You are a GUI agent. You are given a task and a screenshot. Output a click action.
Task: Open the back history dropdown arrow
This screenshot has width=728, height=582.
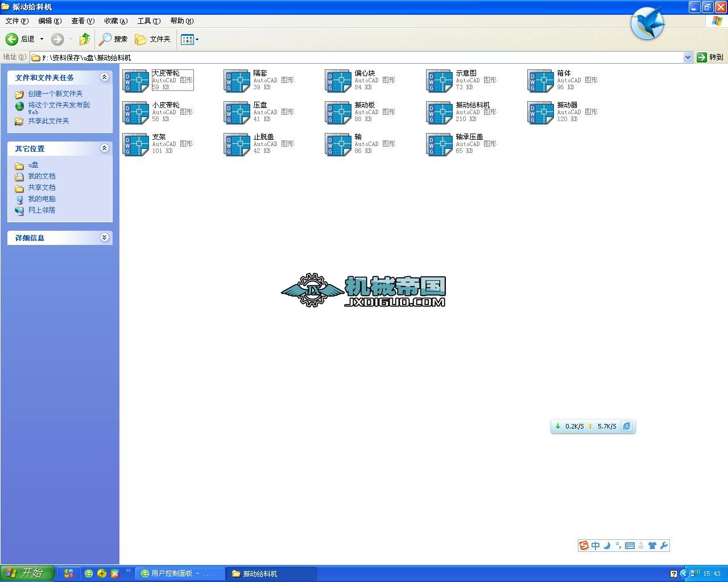42,39
